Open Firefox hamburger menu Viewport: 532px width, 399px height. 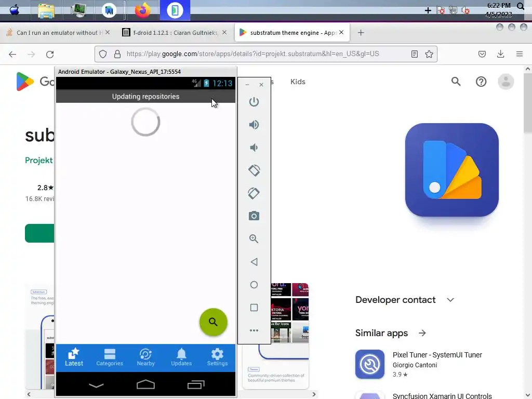tap(520, 54)
